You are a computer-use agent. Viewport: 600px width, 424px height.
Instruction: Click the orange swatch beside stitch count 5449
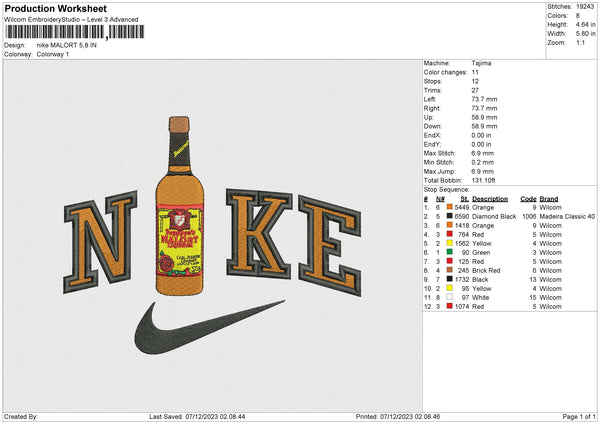point(449,207)
